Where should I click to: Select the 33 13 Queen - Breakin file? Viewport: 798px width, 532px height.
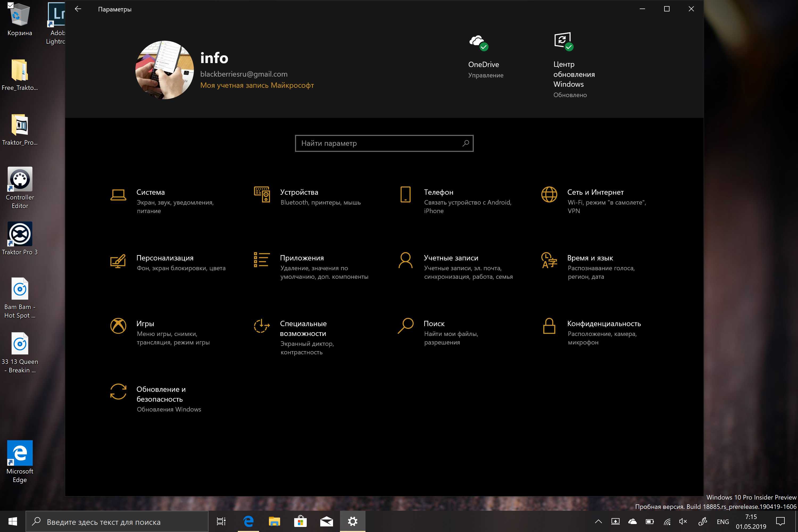click(20, 353)
